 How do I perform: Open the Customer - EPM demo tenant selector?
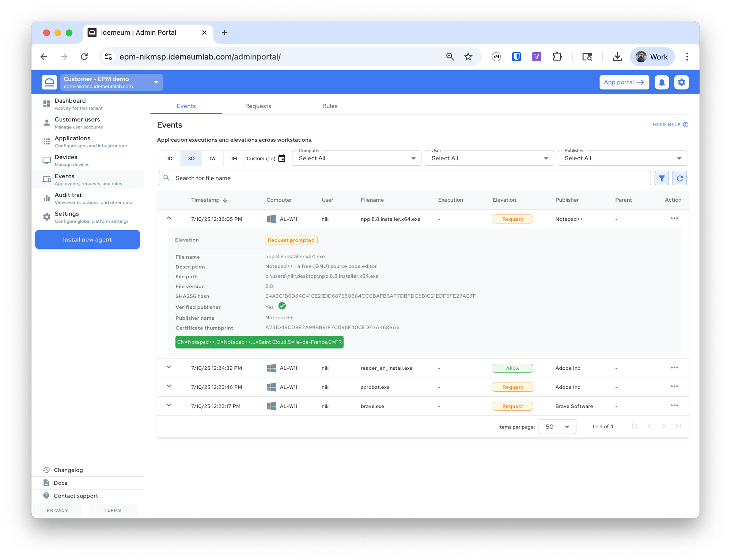[111, 82]
